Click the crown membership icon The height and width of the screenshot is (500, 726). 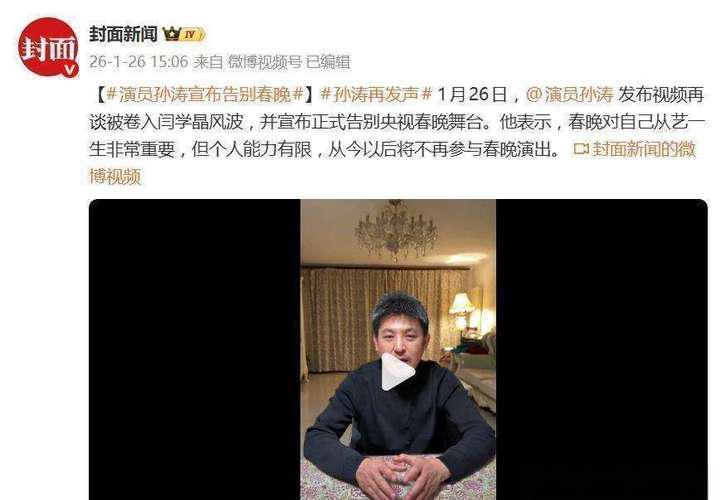(x=172, y=34)
